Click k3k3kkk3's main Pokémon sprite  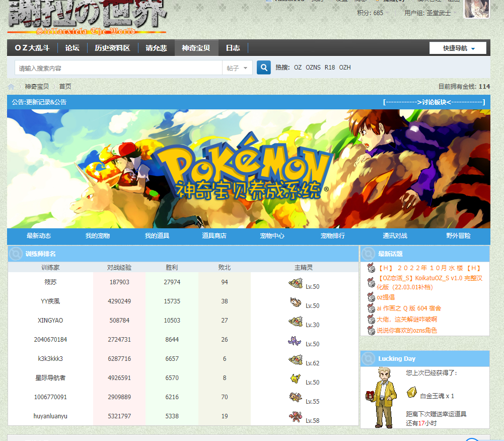(296, 360)
